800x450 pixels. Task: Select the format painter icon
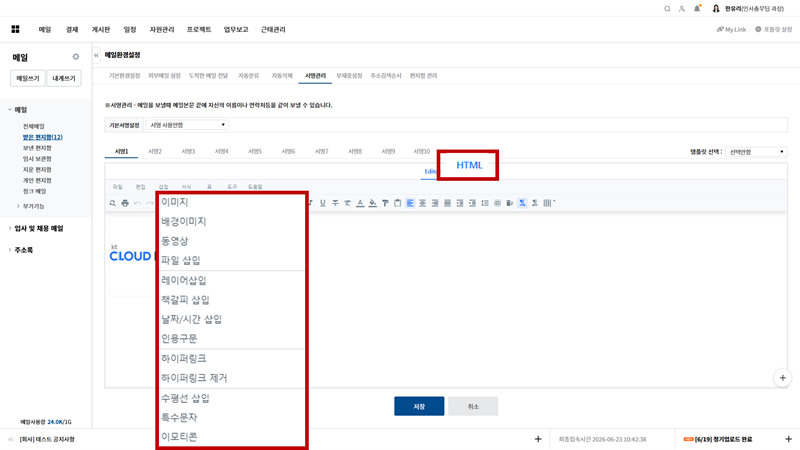pos(385,203)
